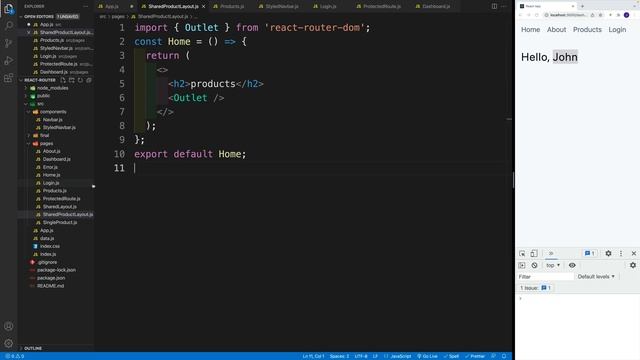Click Home link in browser page
The width and height of the screenshot is (640, 360).
coord(530,30)
